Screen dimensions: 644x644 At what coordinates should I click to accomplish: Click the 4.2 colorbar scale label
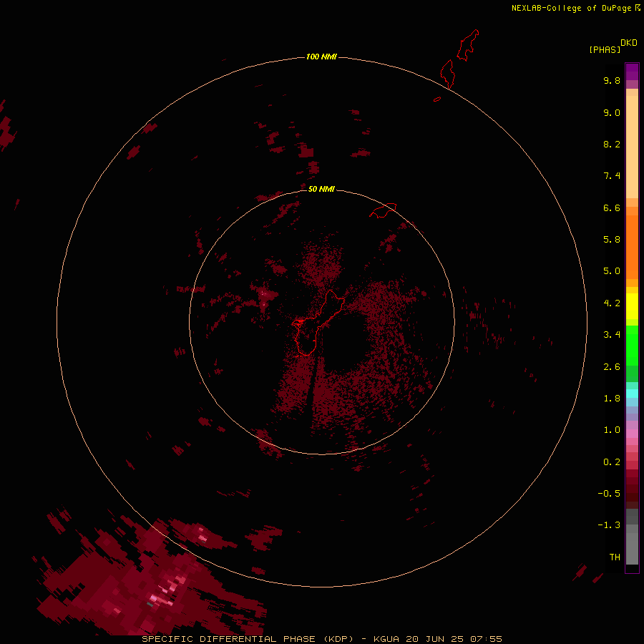click(612, 303)
